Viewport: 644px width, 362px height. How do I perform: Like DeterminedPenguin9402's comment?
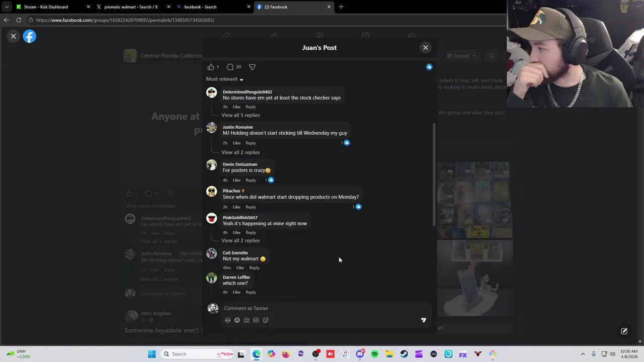[x=236, y=107]
